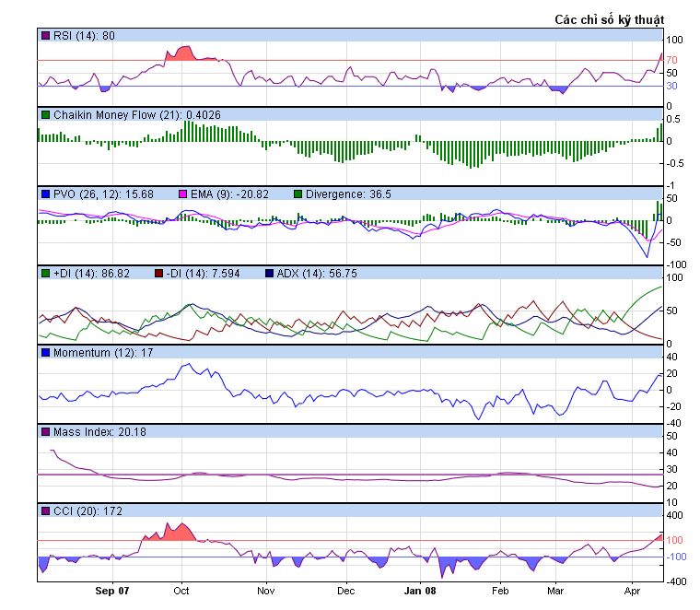
Task: Click the blue 30 oversold level on RSI axis
Action: [672, 86]
